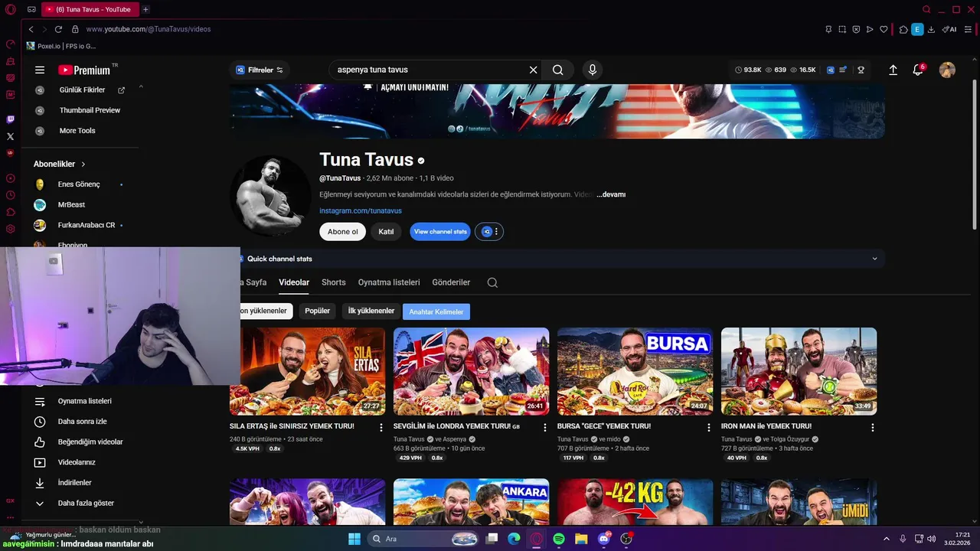
Task: Open Oynatma listeleri channel tab
Action: [x=389, y=282]
